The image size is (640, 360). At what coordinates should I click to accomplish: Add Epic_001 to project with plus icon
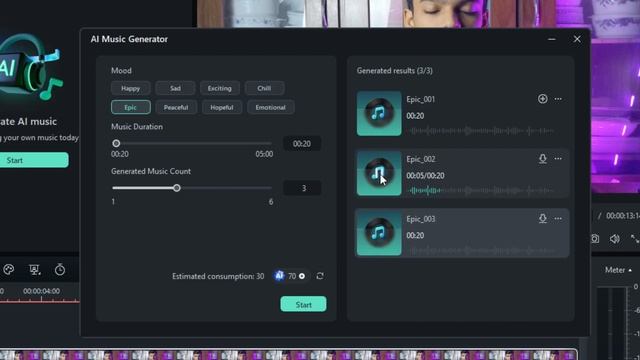[x=542, y=99]
